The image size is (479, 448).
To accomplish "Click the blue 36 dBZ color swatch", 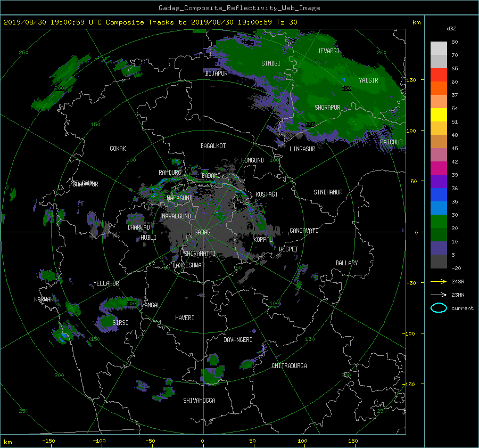I will tap(439, 195).
